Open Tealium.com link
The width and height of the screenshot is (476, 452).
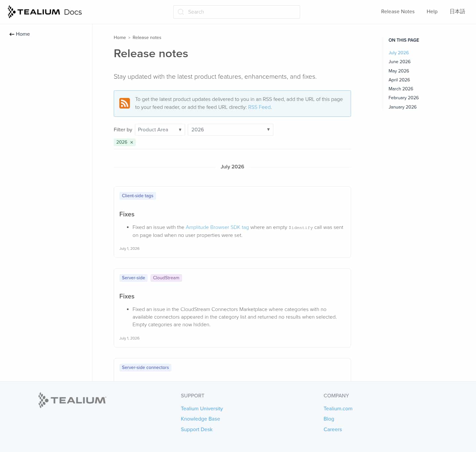(x=338, y=409)
